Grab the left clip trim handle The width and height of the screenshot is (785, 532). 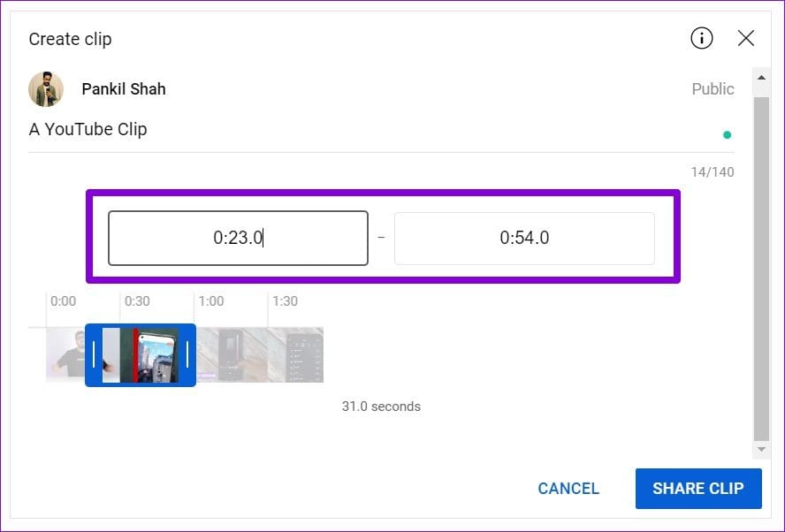pos(94,354)
